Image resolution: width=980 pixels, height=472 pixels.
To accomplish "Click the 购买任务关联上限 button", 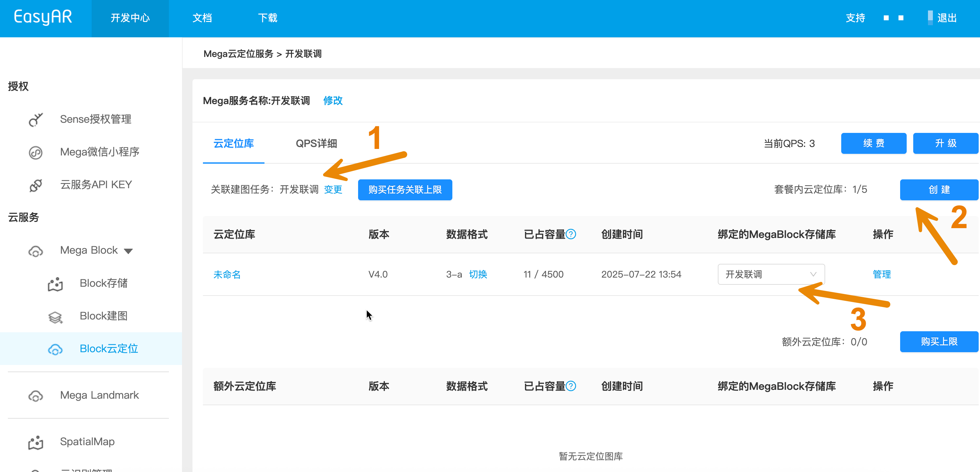I will (x=405, y=190).
